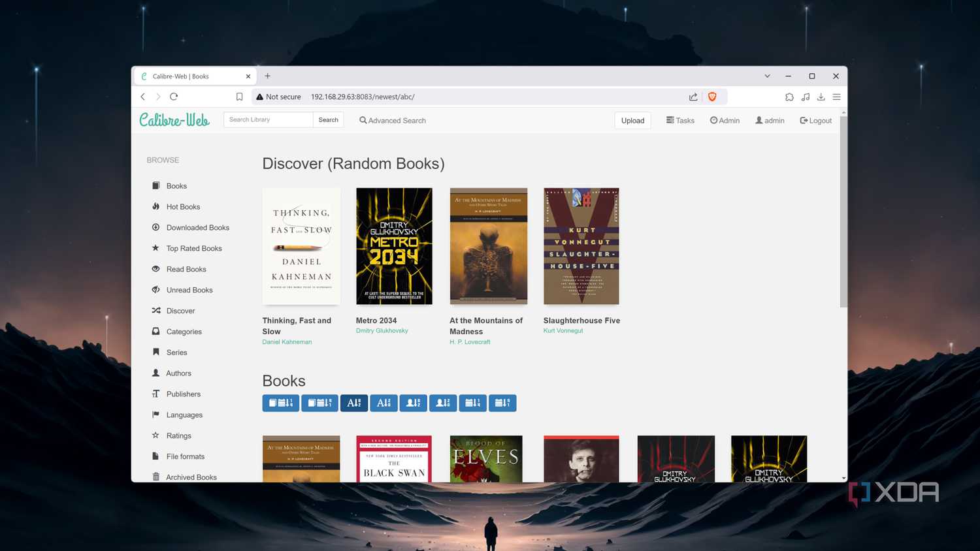This screenshot has height=551, width=980.
Task: Open the Discover shuffle page
Action: point(174,311)
